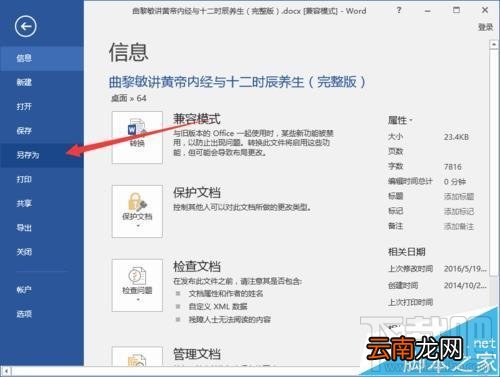Expand the 属性 properties dropdown
Image resolution: width=500 pixels, height=377 pixels.
point(400,120)
